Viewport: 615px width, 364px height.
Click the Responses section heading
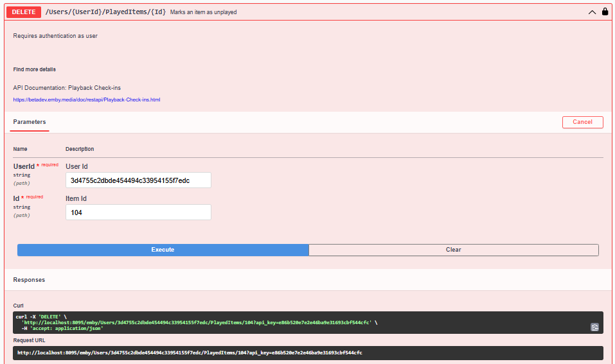[29, 280]
